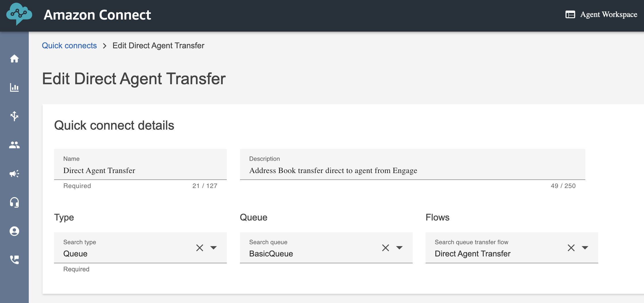Click into the Description input field
Viewport: 644px width, 303px height.
[412, 170]
